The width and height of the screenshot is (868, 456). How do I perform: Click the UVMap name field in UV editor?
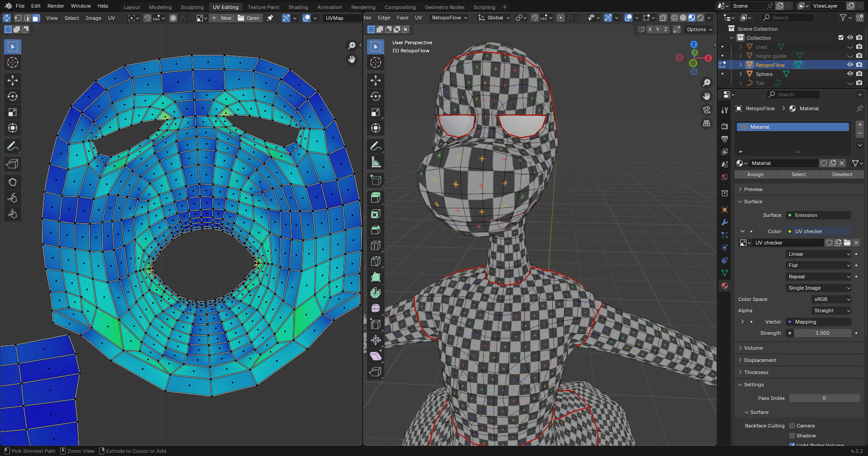[x=342, y=18]
